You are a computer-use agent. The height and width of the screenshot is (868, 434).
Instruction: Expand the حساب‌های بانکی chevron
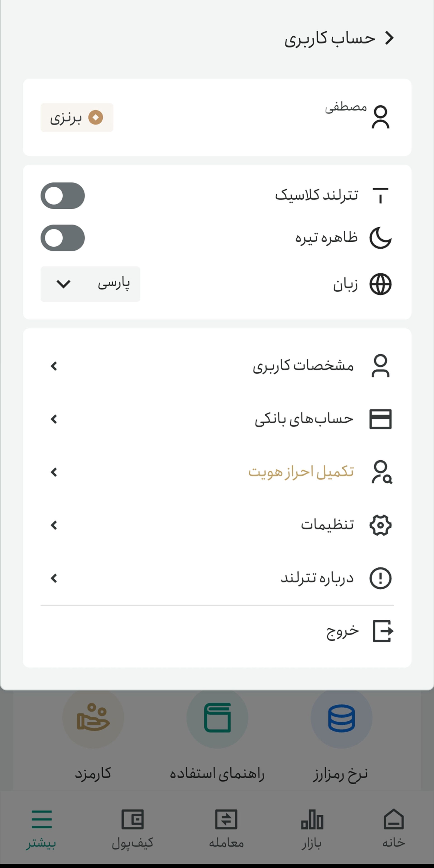pyautogui.click(x=54, y=419)
